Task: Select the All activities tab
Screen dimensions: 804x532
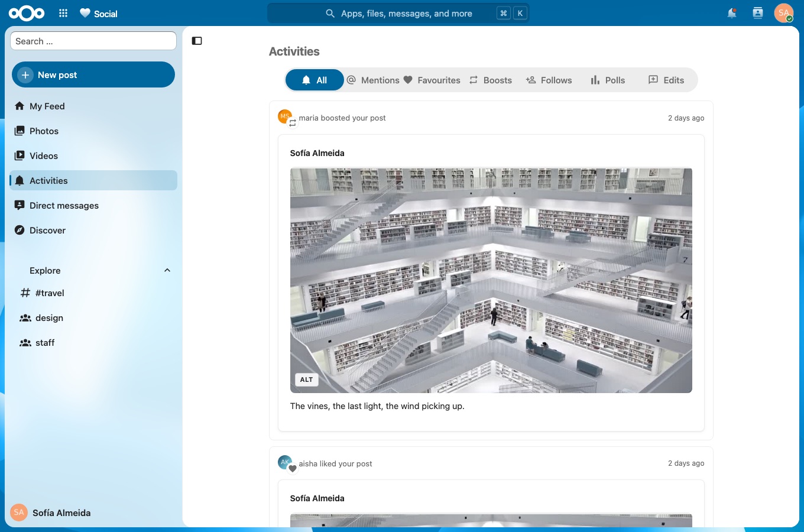Action: click(315, 80)
